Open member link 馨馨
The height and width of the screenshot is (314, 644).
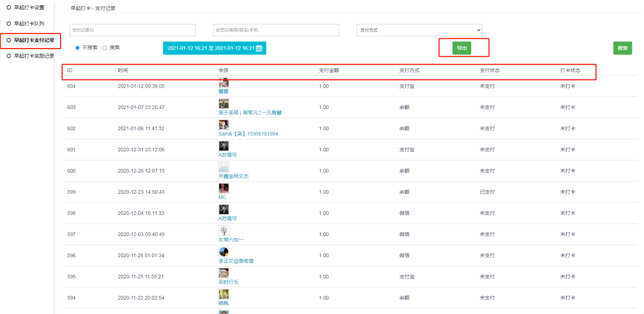[x=224, y=91]
